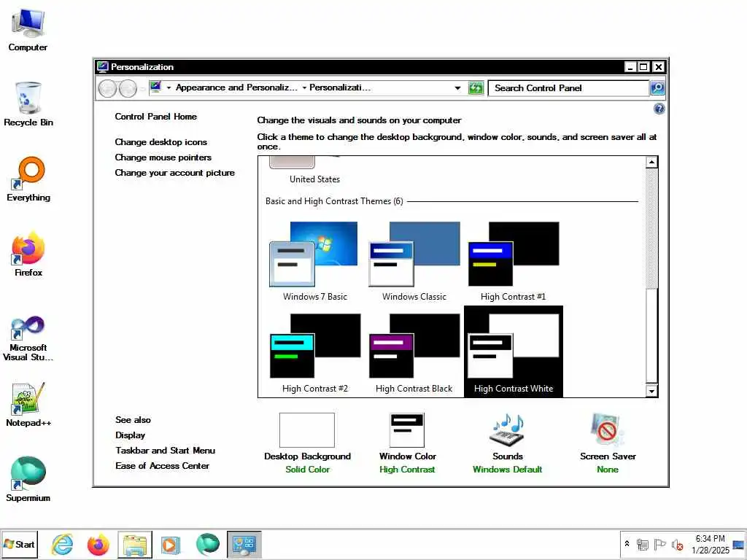Select the Firefox desktop shortcut

pyautogui.click(x=28, y=254)
